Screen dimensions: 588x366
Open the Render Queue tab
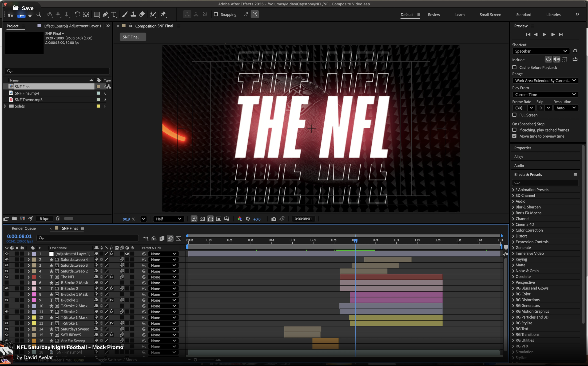(x=24, y=228)
